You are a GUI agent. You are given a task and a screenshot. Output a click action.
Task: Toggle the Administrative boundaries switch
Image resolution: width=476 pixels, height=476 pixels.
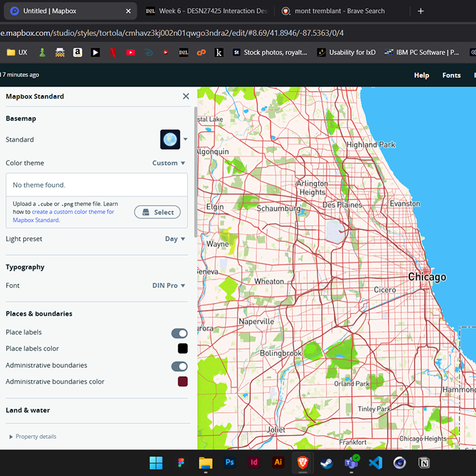[180, 367]
